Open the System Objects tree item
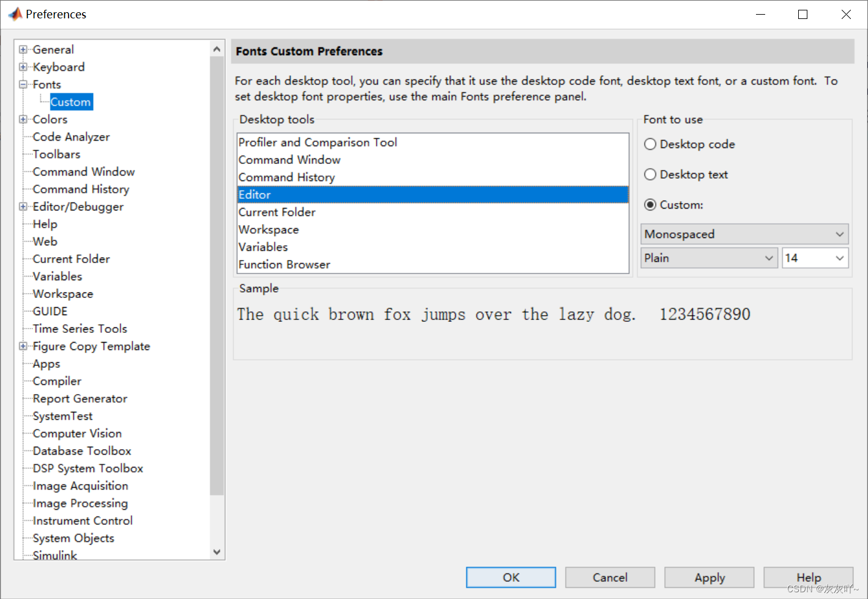868x599 pixels. coord(73,538)
